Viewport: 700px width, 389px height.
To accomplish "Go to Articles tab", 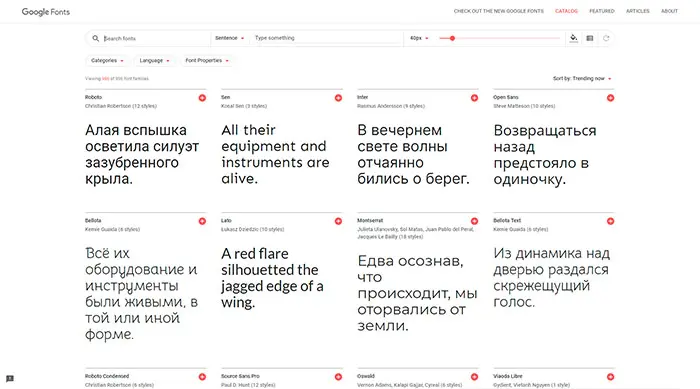I will pyautogui.click(x=638, y=11).
